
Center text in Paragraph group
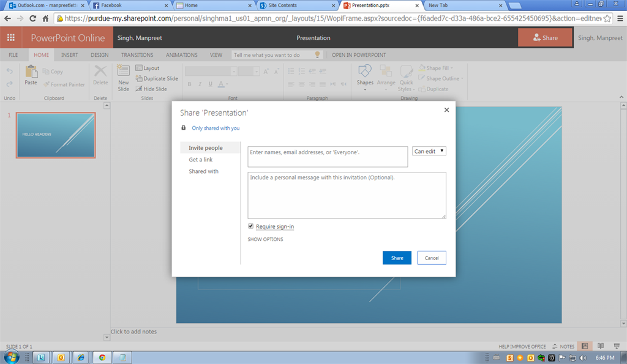(x=301, y=84)
